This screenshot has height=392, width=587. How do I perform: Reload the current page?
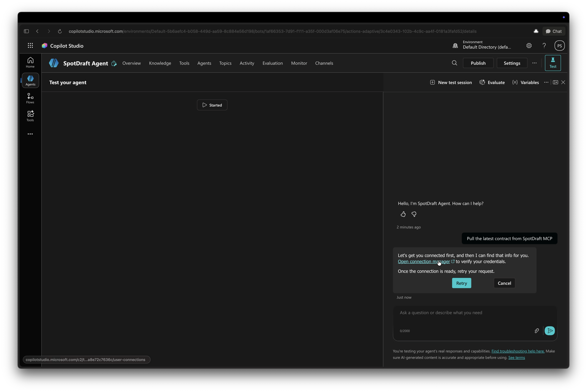tap(60, 31)
